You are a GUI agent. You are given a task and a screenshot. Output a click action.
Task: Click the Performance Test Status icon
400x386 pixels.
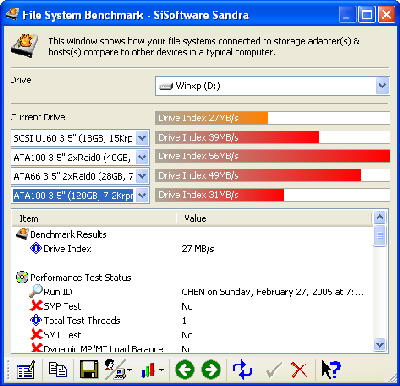[x=22, y=277]
